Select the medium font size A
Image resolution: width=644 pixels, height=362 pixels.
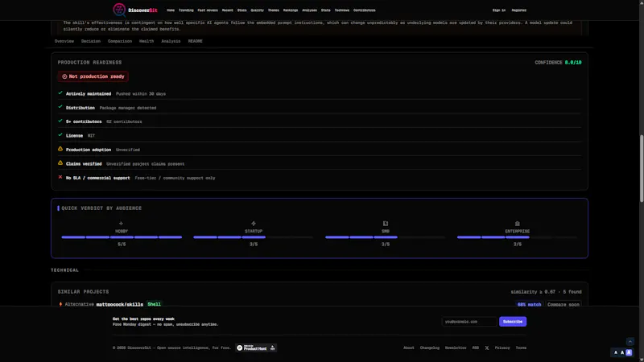click(x=622, y=352)
